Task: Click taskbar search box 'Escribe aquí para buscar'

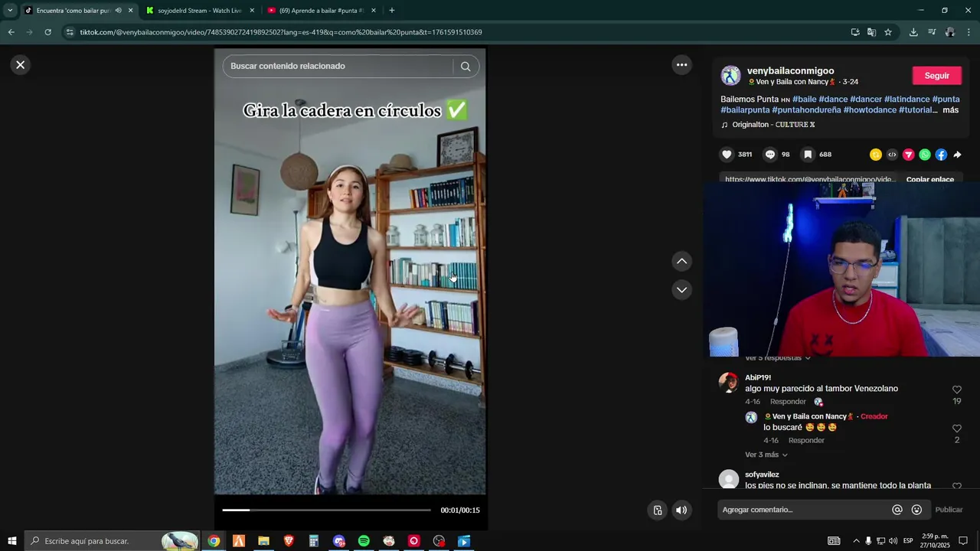Action: click(112, 541)
